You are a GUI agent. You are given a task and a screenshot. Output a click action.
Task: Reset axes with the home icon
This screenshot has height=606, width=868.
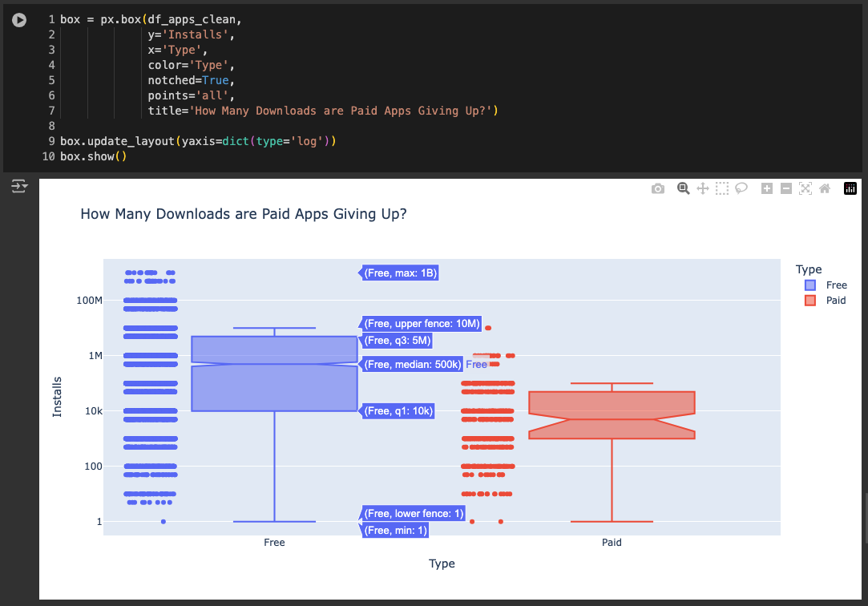click(825, 188)
